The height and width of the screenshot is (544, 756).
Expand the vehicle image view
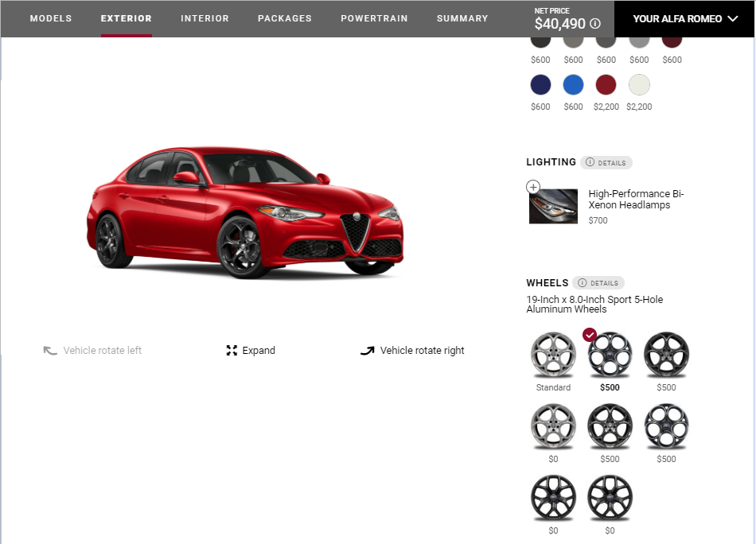click(251, 350)
